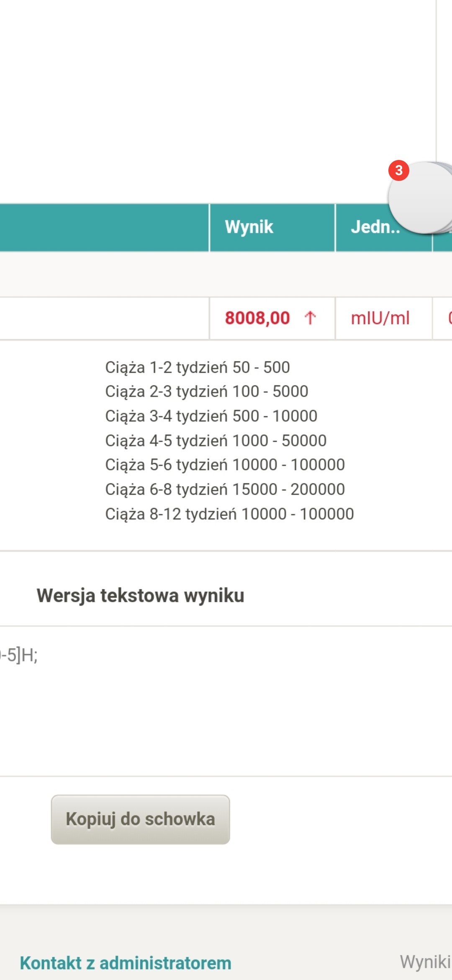Click the Jedn.. column header
Image resolution: width=452 pixels, height=980 pixels.
375,227
